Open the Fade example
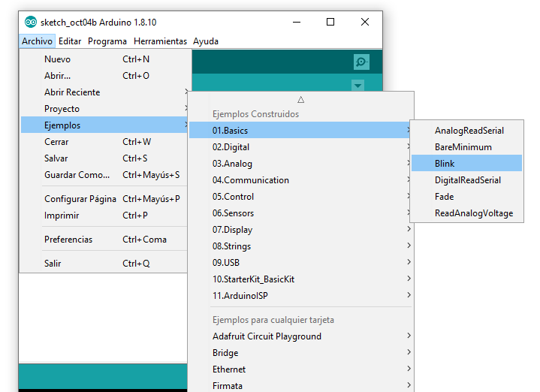This screenshot has height=392, width=540. [466, 196]
